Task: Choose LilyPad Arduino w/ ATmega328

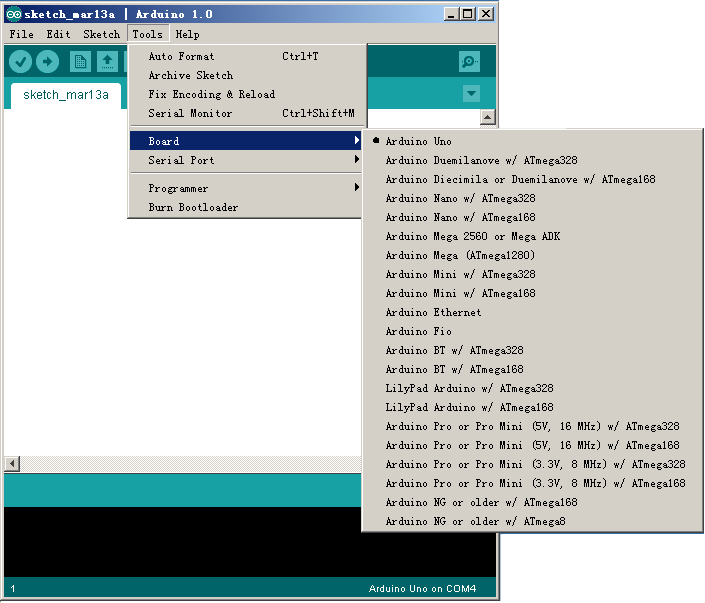Action: [x=532, y=388]
